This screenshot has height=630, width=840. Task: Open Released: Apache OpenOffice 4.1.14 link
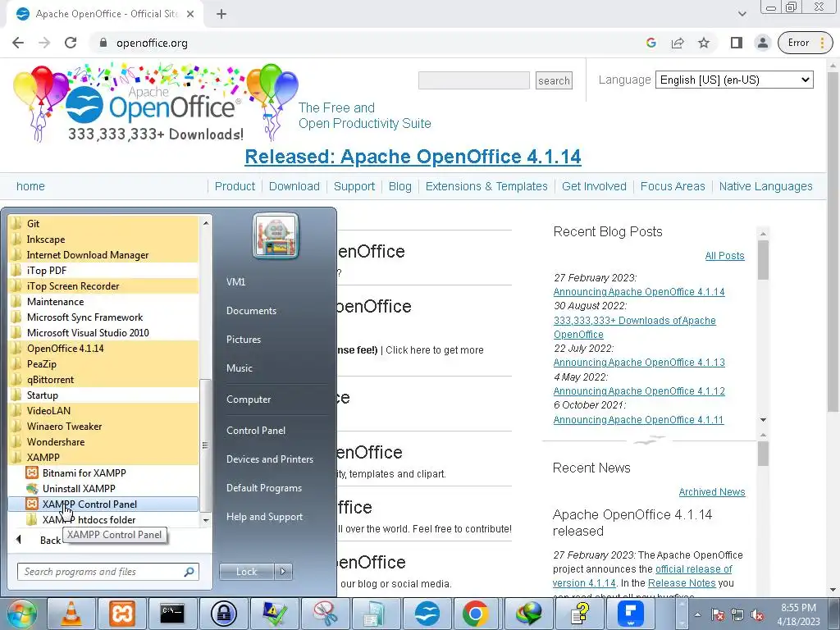pyautogui.click(x=413, y=157)
